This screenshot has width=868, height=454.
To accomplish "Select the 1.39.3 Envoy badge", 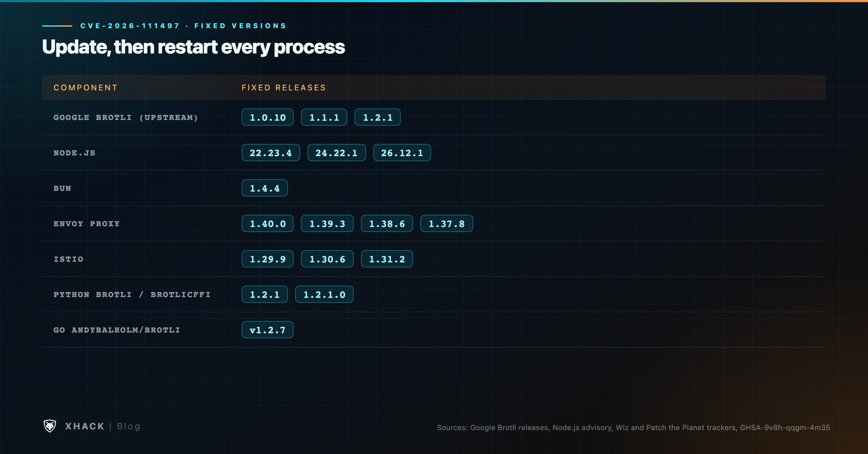I will click(x=327, y=223).
